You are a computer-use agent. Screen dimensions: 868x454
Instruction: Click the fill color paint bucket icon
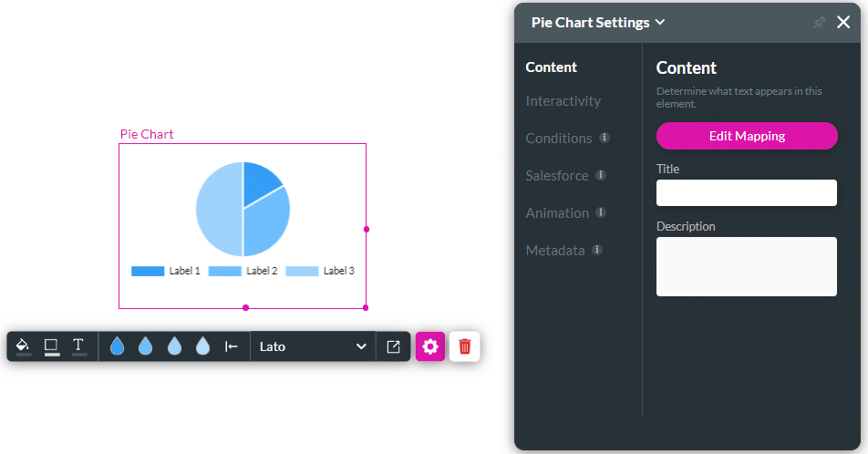point(24,346)
